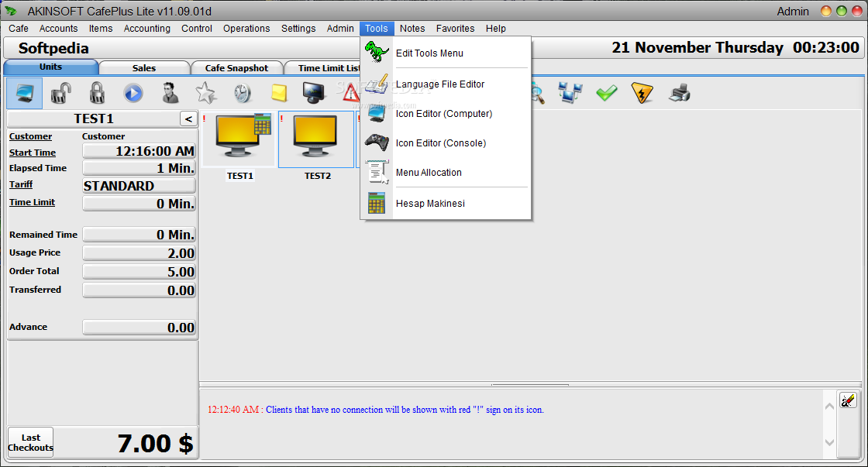This screenshot has height=467, width=868.
Task: Select the TEST2 computer unit
Action: pos(317,146)
